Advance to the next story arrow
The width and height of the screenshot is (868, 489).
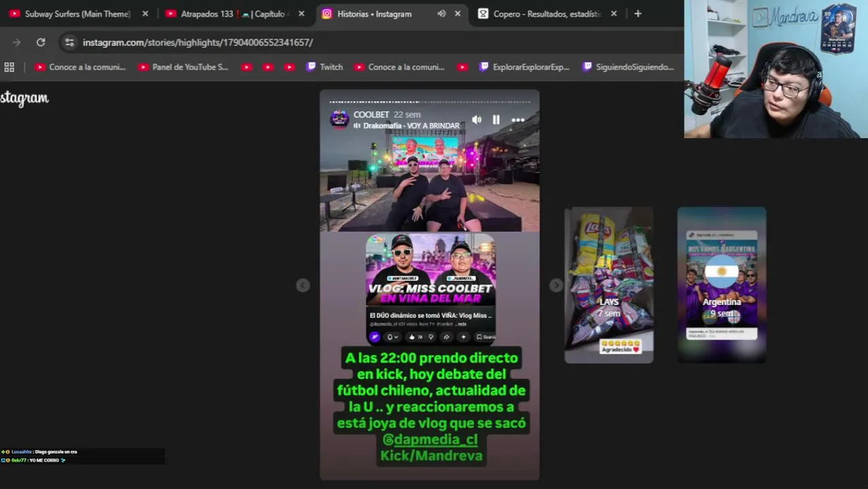[556, 285]
